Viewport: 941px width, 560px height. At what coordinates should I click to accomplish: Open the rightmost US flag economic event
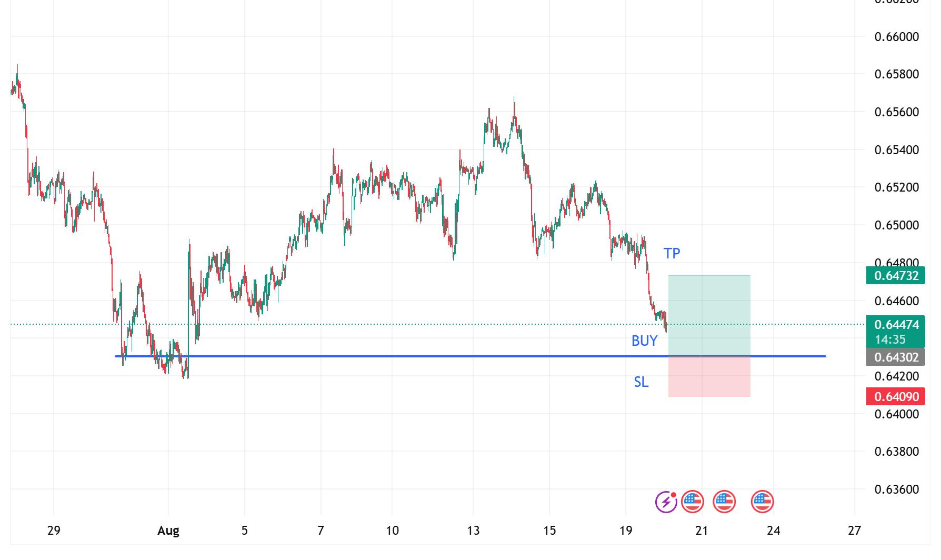[762, 502]
